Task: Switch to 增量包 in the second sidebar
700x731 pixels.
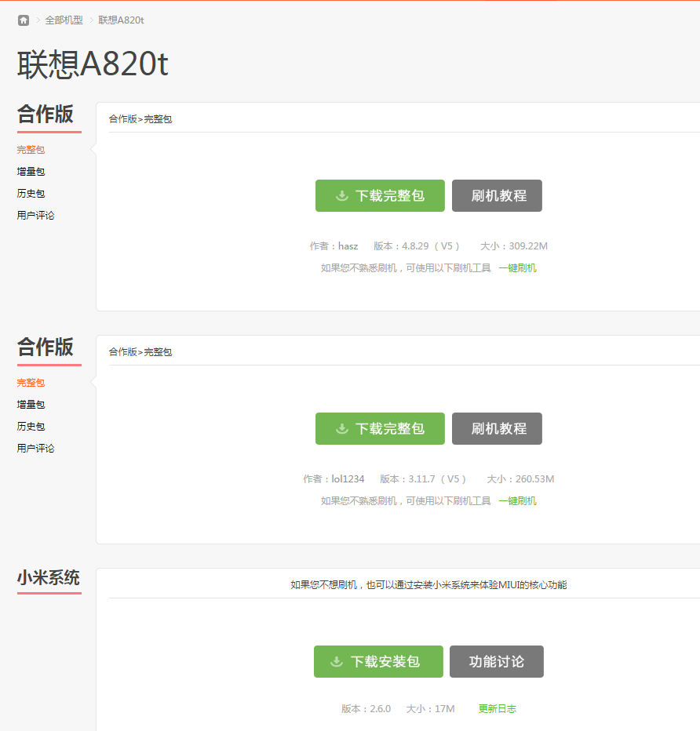Action: pyautogui.click(x=30, y=405)
